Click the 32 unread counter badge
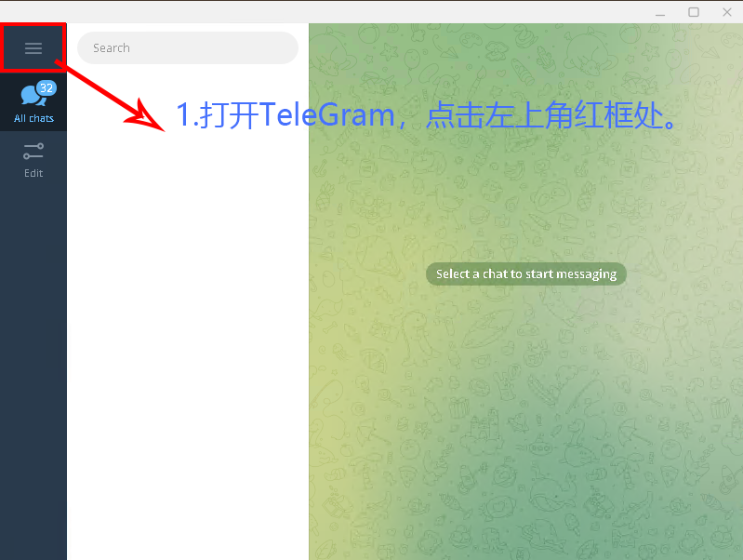The height and width of the screenshot is (560, 743). pos(46,88)
